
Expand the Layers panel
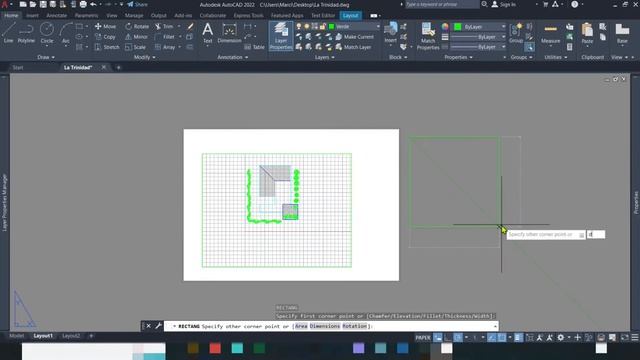pyautogui.click(x=325, y=57)
